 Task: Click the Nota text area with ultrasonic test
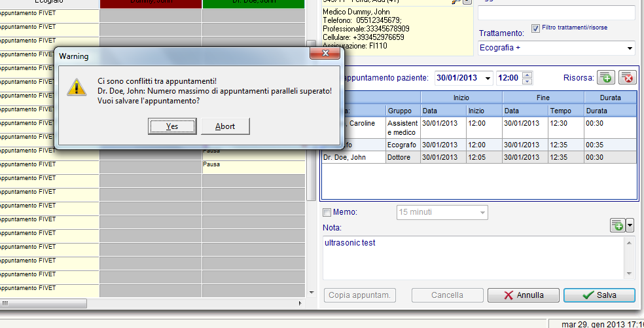pos(474,258)
